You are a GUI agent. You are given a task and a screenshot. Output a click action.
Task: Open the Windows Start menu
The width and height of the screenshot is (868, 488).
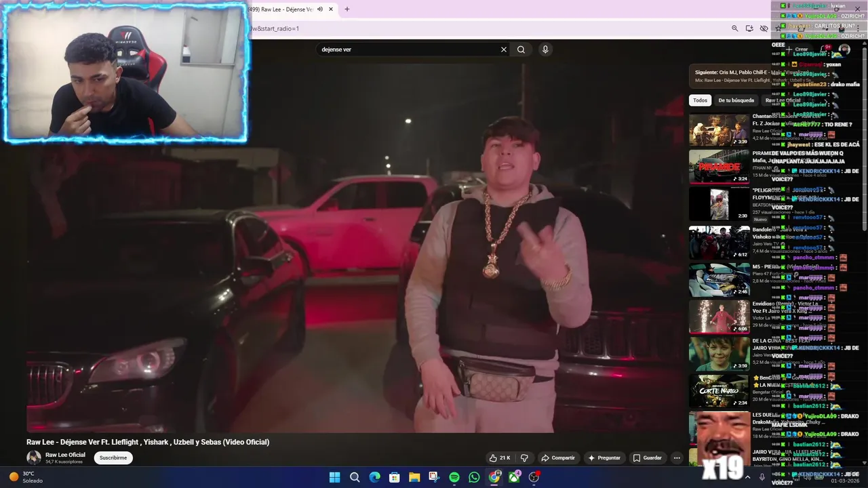(334, 477)
